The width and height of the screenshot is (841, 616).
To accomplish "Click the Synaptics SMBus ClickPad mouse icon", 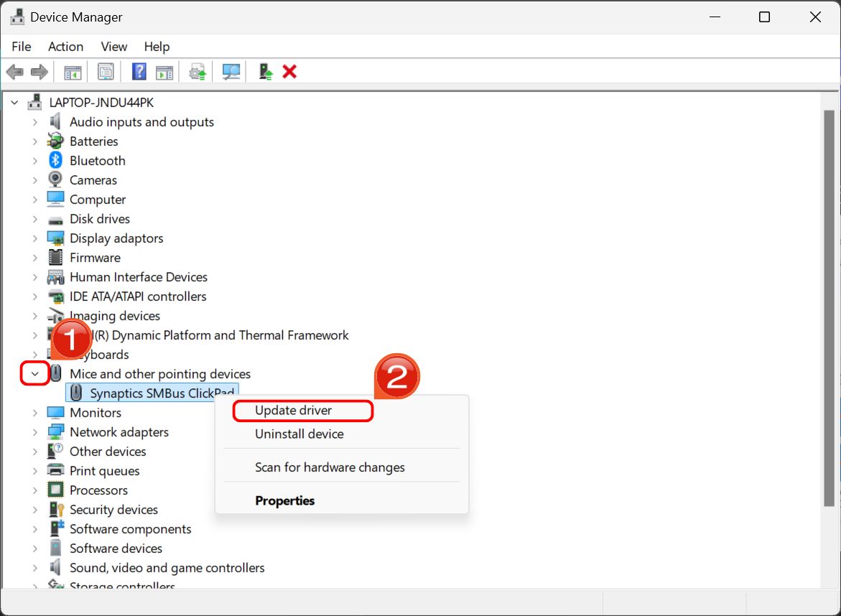I will [76, 393].
